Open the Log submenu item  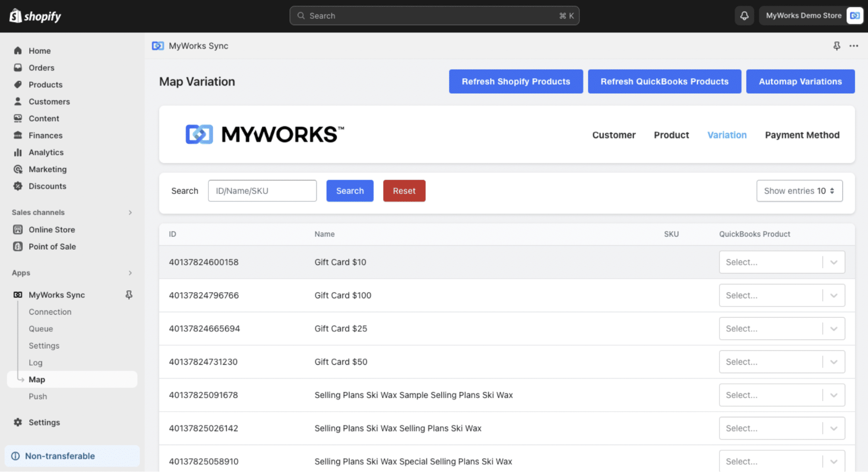click(x=36, y=363)
